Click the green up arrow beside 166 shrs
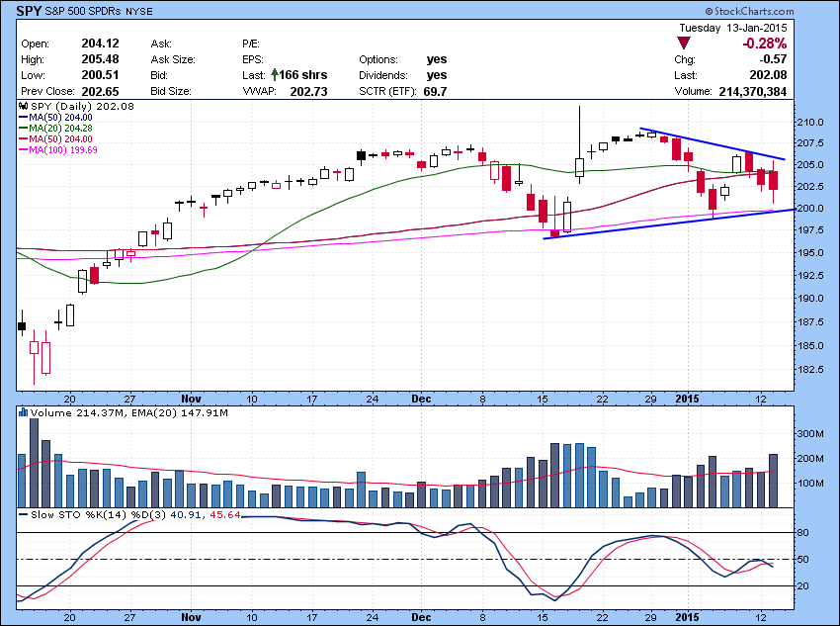Viewport: 840px width, 626px height. pyautogui.click(x=275, y=74)
